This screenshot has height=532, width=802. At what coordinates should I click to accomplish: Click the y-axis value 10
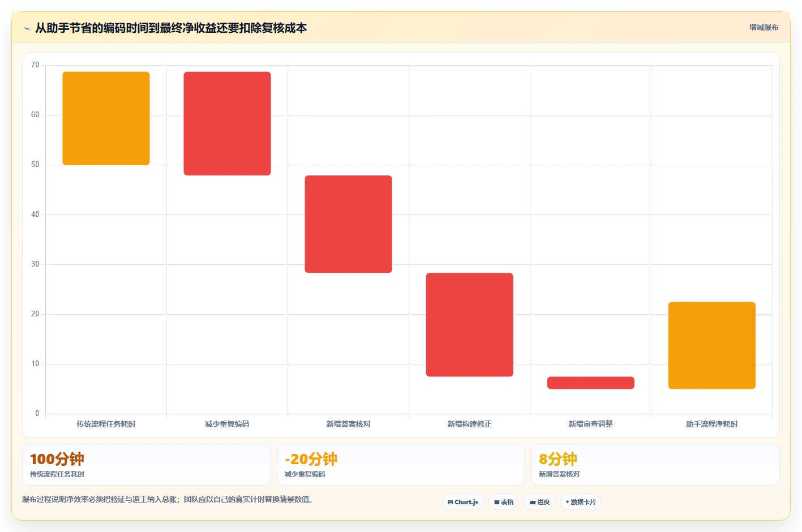[35, 364]
